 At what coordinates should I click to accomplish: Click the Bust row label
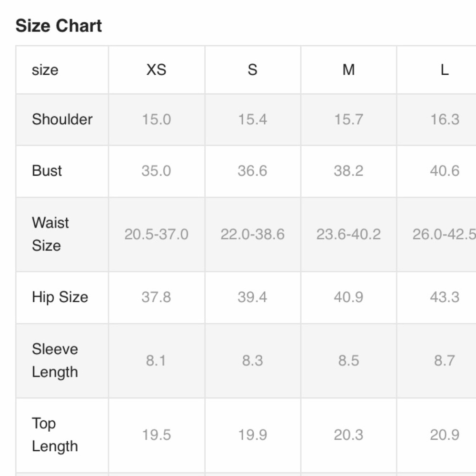(x=47, y=170)
